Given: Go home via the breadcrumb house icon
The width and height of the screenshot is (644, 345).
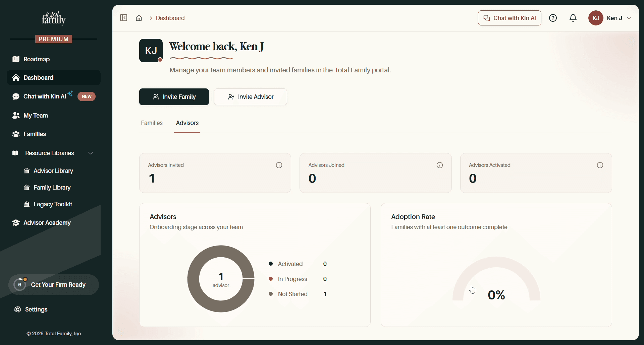Looking at the screenshot, I should [139, 18].
